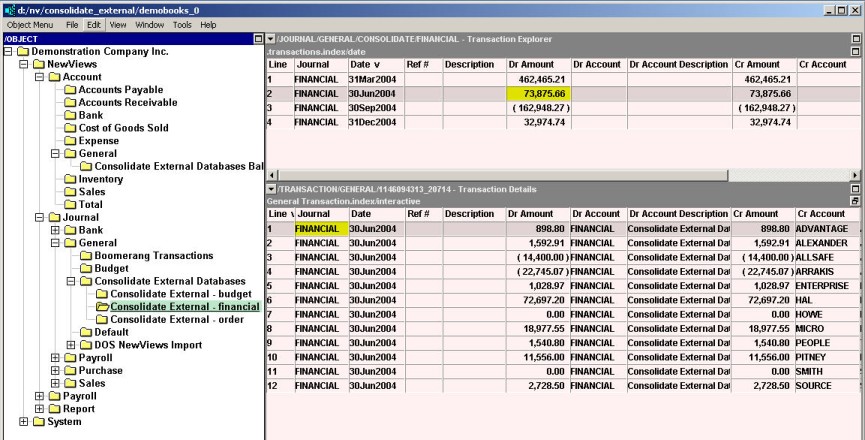The width and height of the screenshot is (865, 440).
Task: Open the Object Menu
Action: pyautogui.click(x=30, y=23)
